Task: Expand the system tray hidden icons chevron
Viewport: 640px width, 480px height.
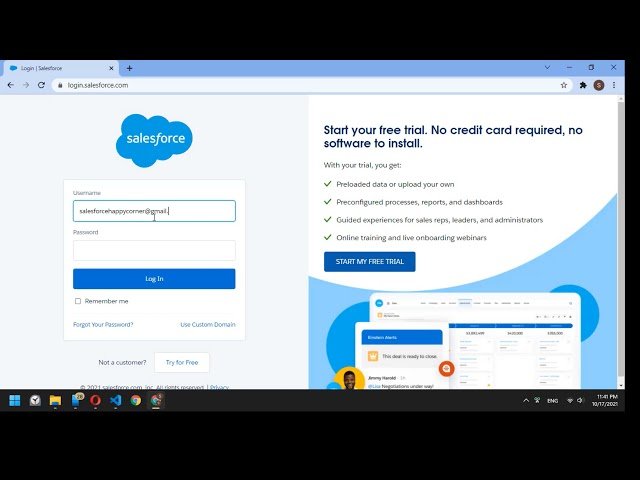Action: [x=526, y=400]
